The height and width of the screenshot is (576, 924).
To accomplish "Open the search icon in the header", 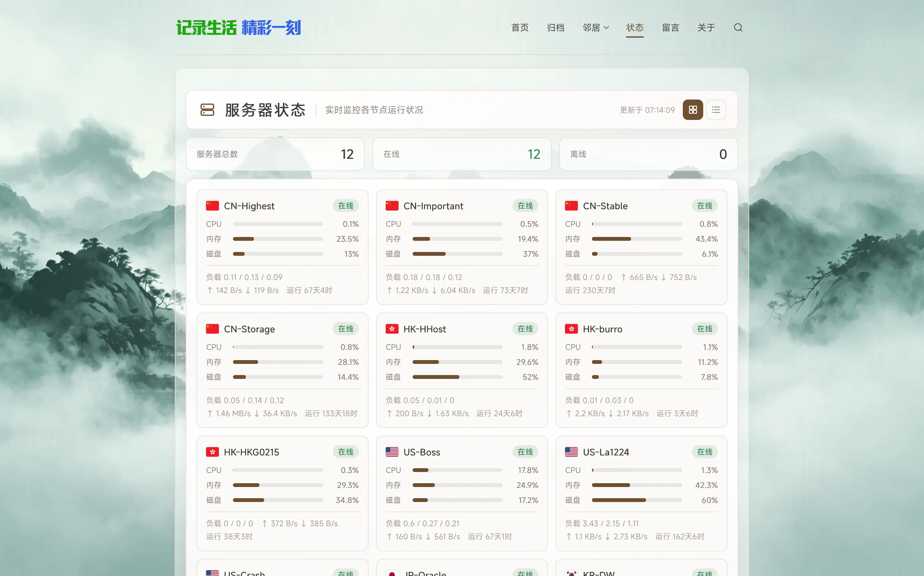I will (x=738, y=27).
